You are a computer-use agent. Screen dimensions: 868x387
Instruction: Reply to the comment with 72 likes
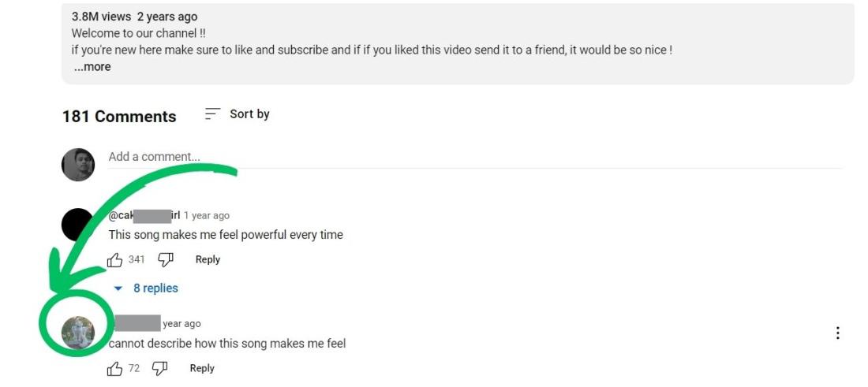202,368
